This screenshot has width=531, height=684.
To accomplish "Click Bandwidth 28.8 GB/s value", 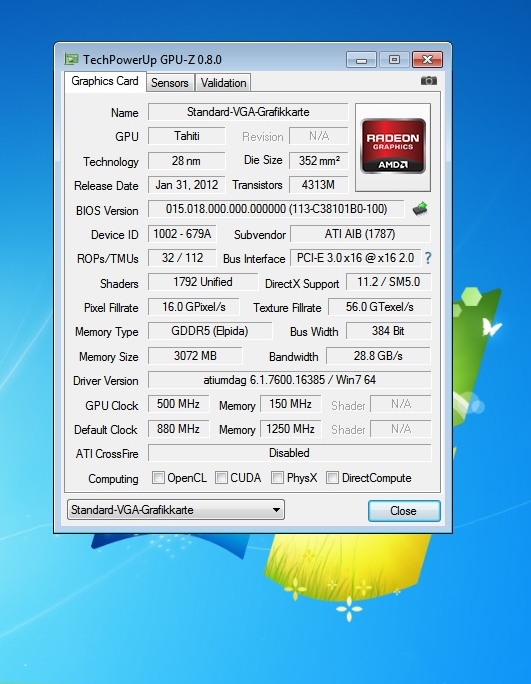I will pos(378,356).
